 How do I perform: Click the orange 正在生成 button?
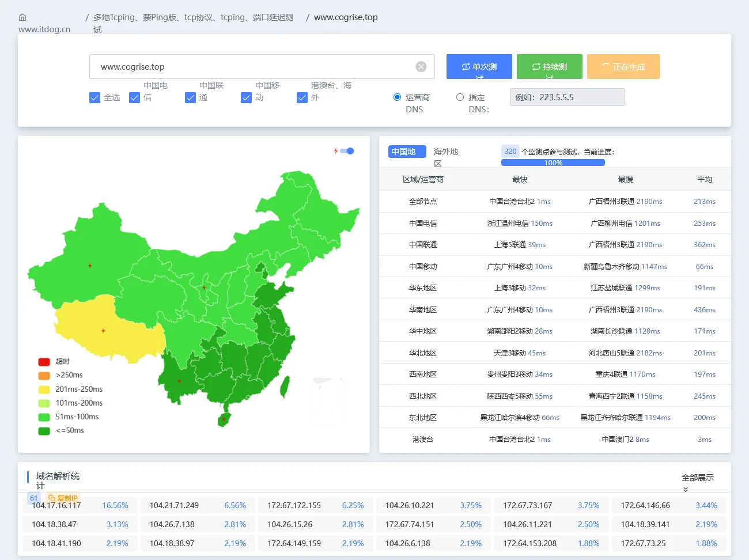pyautogui.click(x=623, y=66)
